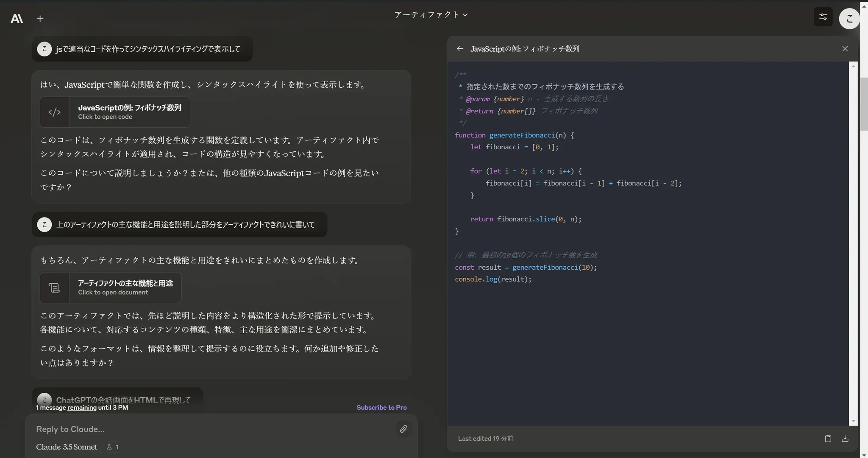This screenshot has height=458, width=868.
Task: Click the Subscribe to Pro link
Action: (381, 408)
